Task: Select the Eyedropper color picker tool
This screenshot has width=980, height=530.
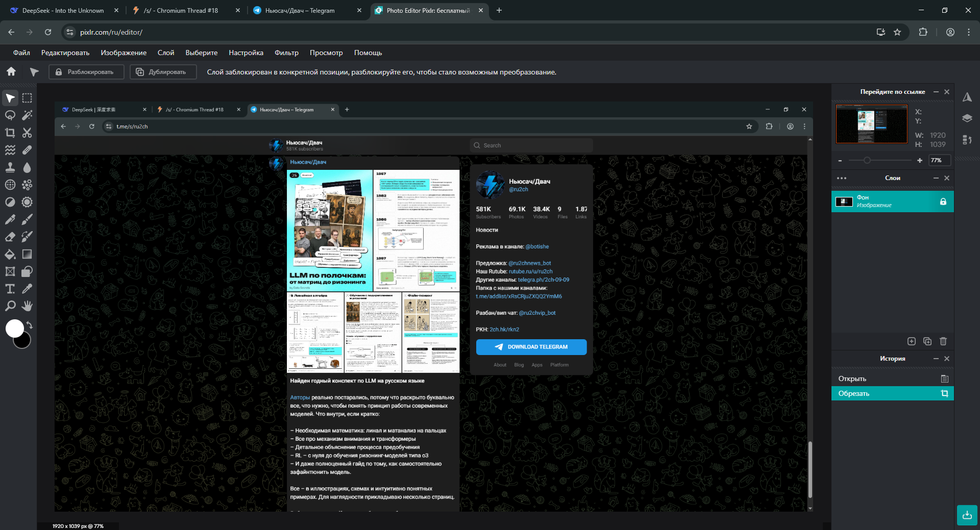Action: 27,289
